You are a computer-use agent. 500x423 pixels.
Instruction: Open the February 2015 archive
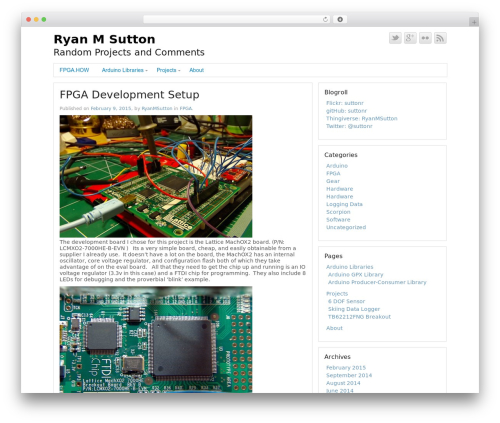[346, 367]
